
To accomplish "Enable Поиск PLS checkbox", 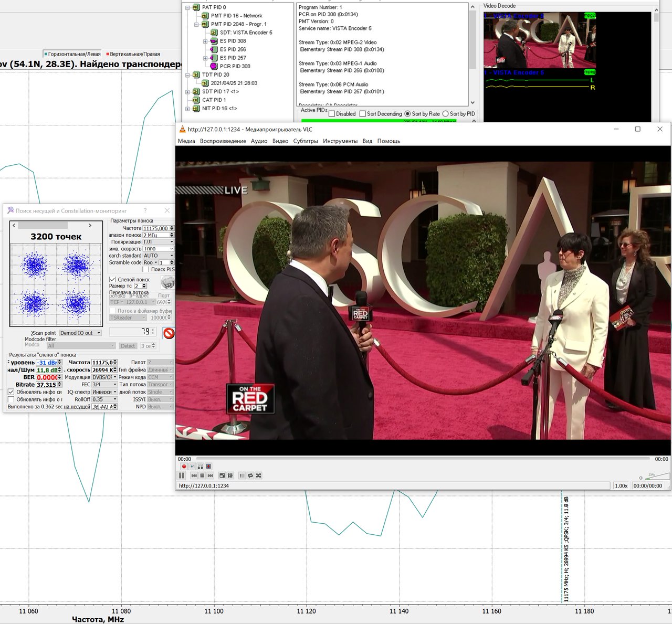I will [x=146, y=269].
